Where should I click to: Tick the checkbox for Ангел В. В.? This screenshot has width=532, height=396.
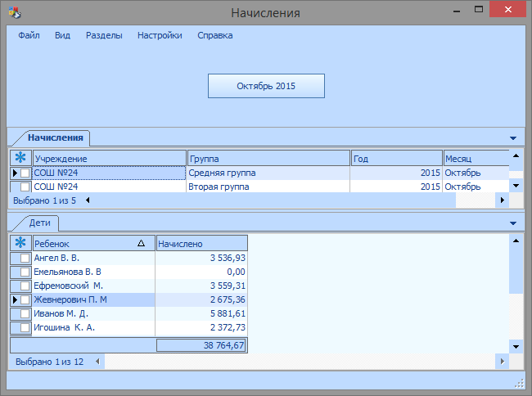pyautogui.click(x=25, y=258)
